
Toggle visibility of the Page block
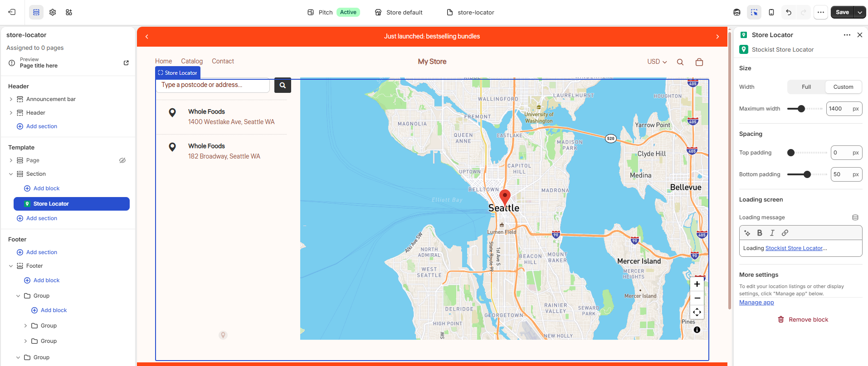coord(122,160)
